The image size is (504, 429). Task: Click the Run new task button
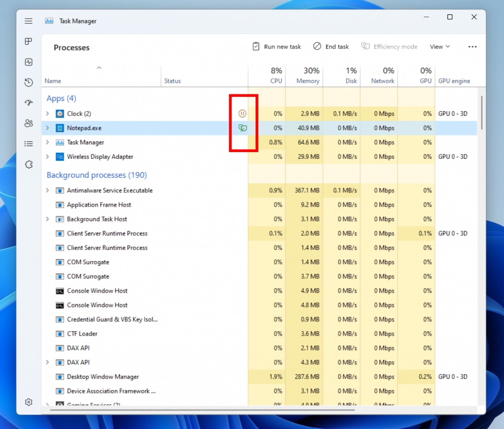point(277,46)
